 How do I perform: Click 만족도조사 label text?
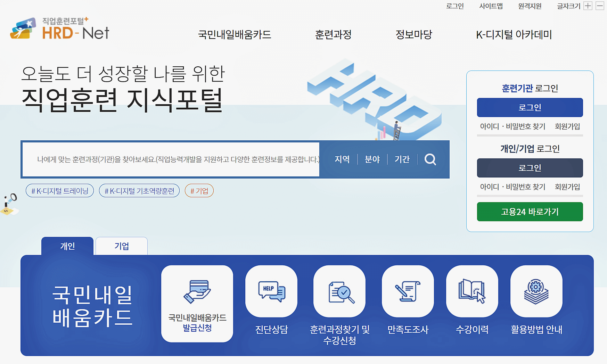pyautogui.click(x=408, y=330)
